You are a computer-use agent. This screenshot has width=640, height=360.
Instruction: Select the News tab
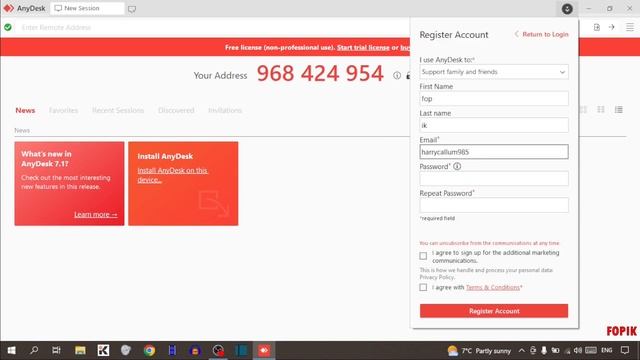click(25, 110)
